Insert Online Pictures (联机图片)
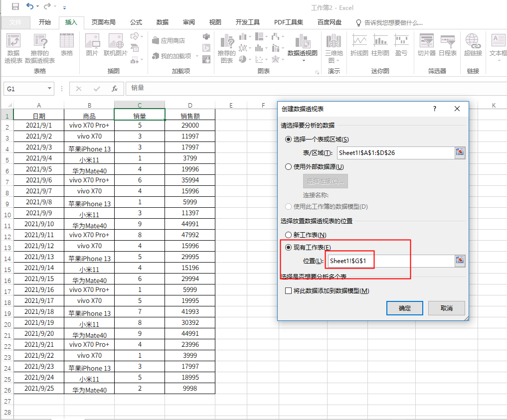This screenshot has height=420, width=507. 116,45
